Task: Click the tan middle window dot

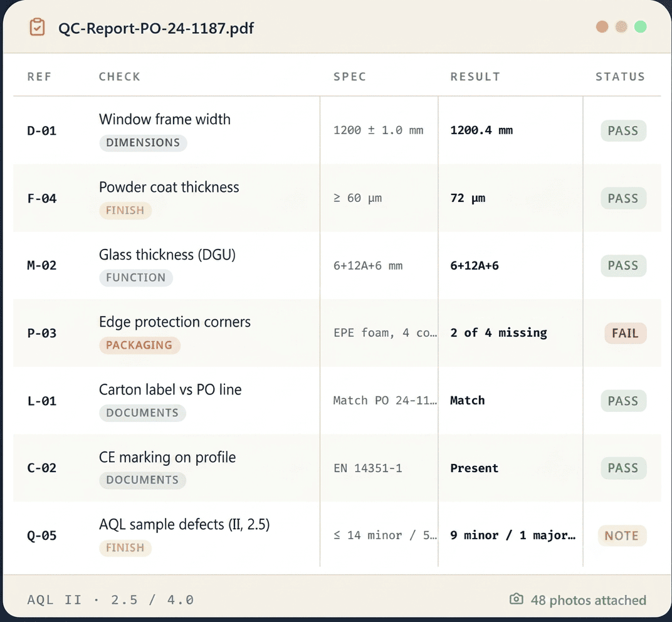Action: [621, 26]
